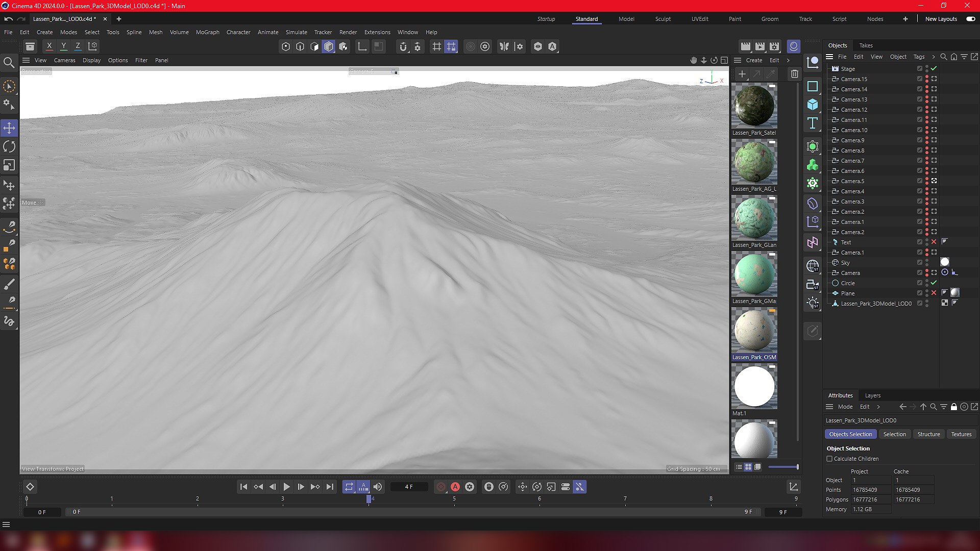Select the Rotate tool
Screen dimensions: 980x551
coord(9,147)
